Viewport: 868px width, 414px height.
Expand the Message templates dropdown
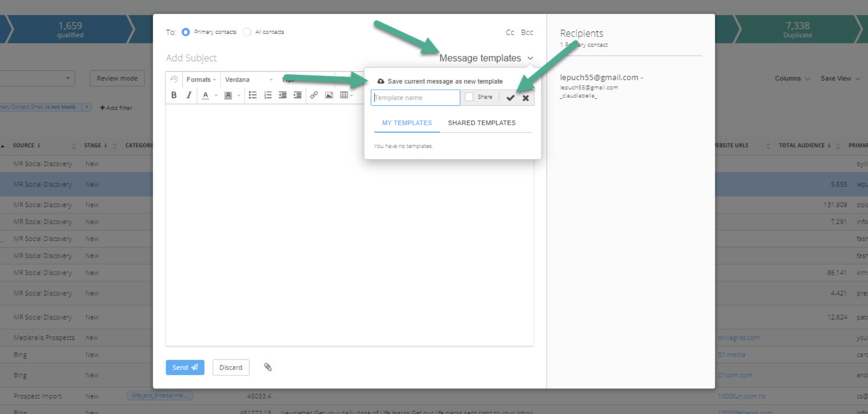[x=486, y=58]
